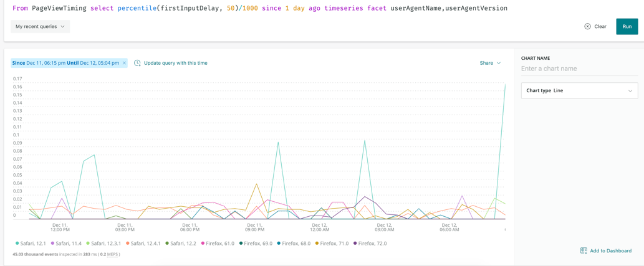Click the 0.17 y-axis value
The height and width of the screenshot is (266, 644).
(x=17, y=78)
